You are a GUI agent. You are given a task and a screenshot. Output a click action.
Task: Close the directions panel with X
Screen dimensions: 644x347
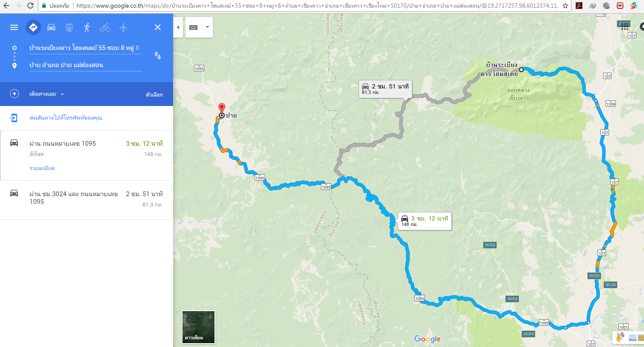coord(158,27)
